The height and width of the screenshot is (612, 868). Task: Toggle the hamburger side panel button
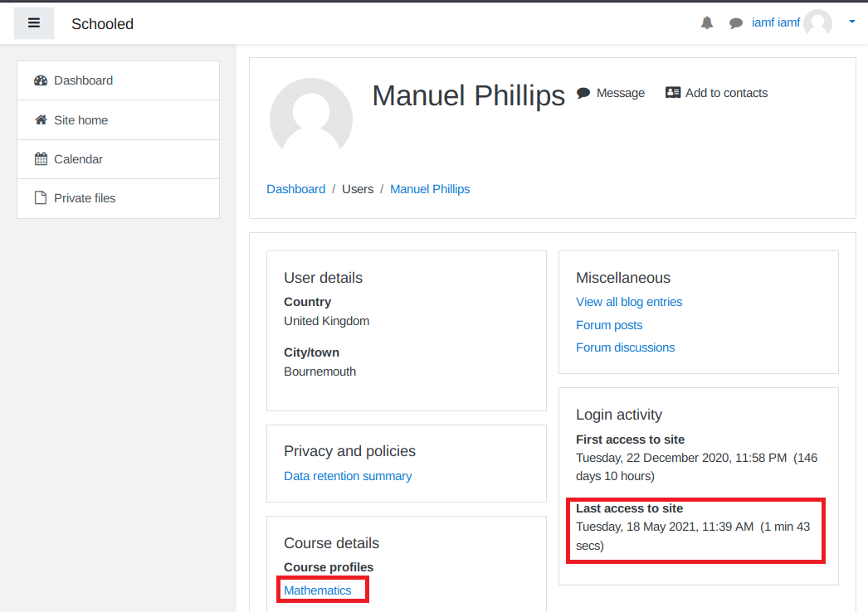[34, 23]
